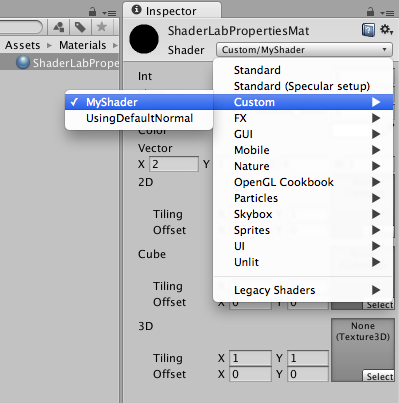Image resolution: width=399 pixels, height=403 pixels.
Task: Click Select on the 3D texture slot
Action: click(x=379, y=376)
